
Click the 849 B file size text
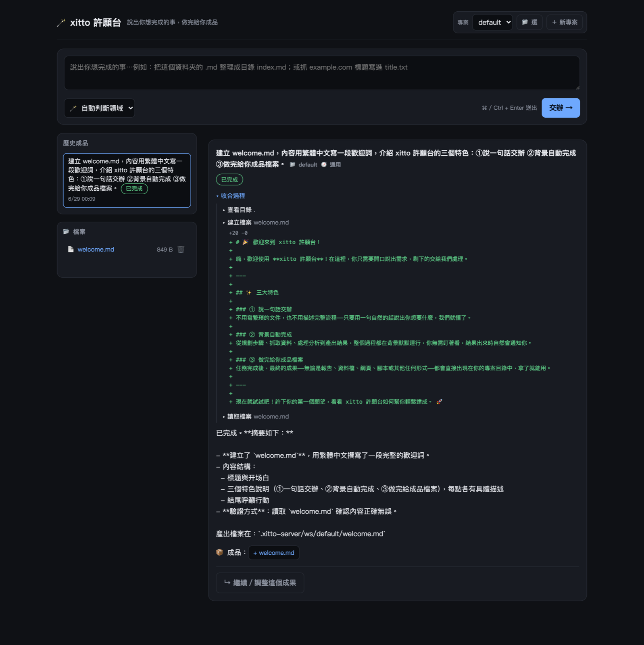click(x=165, y=250)
